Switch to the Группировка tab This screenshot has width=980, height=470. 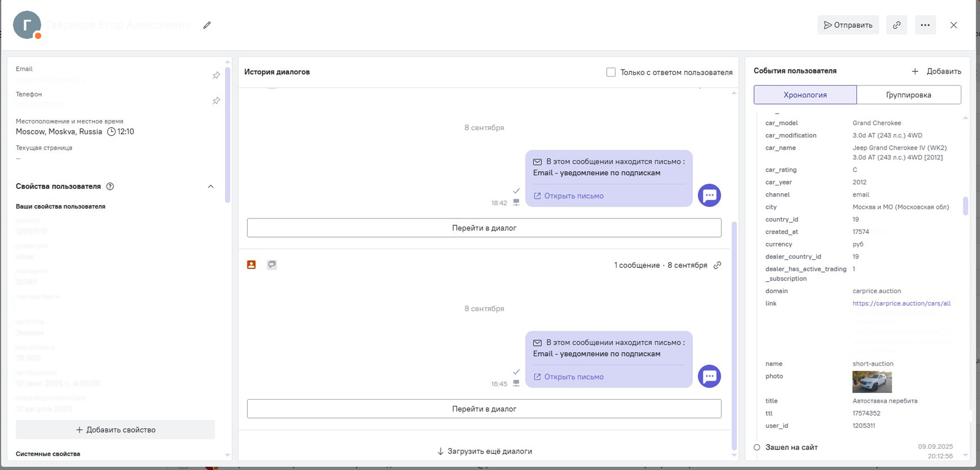point(908,95)
